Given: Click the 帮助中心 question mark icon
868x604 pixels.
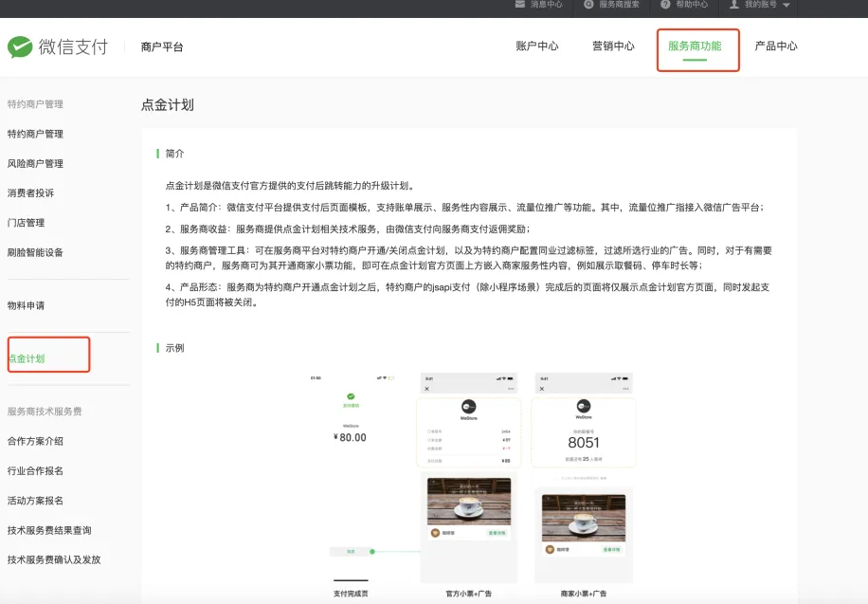Looking at the screenshot, I should (666, 5).
